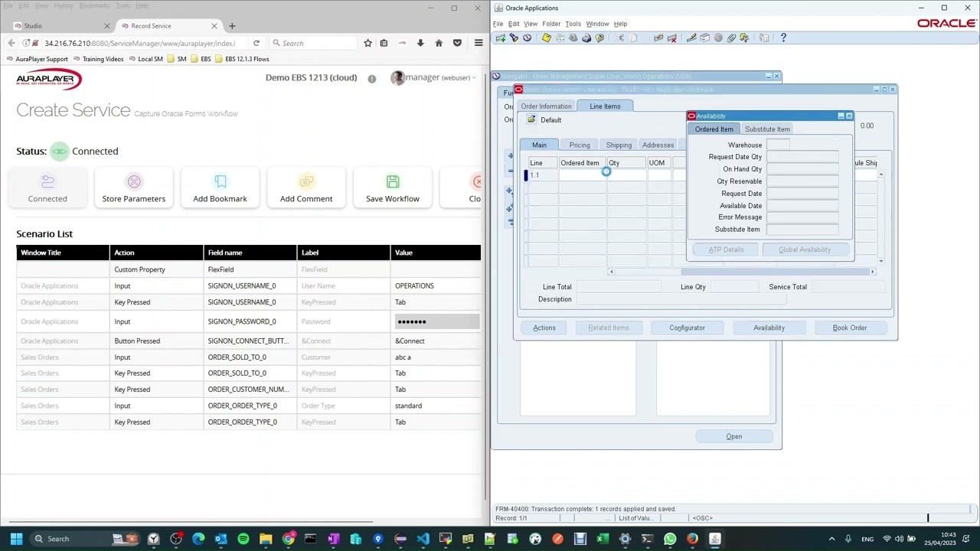Open the Oracle Applications Window menu
The height and width of the screenshot is (551, 980).
597,24
